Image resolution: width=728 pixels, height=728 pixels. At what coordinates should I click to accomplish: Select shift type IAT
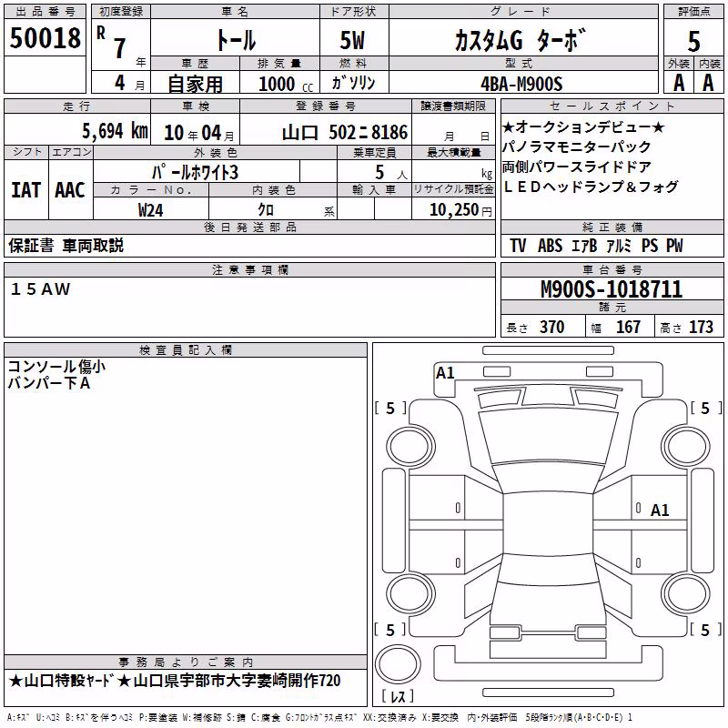click(26, 190)
